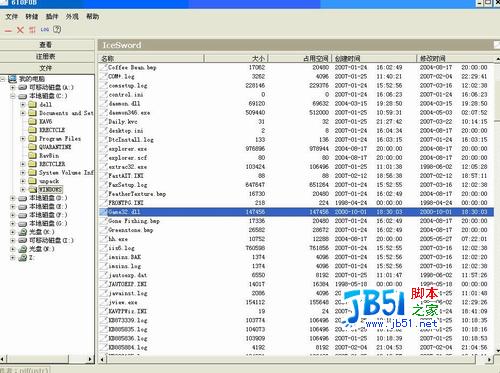Click the folder icon beside Program Files

[x=32, y=138]
